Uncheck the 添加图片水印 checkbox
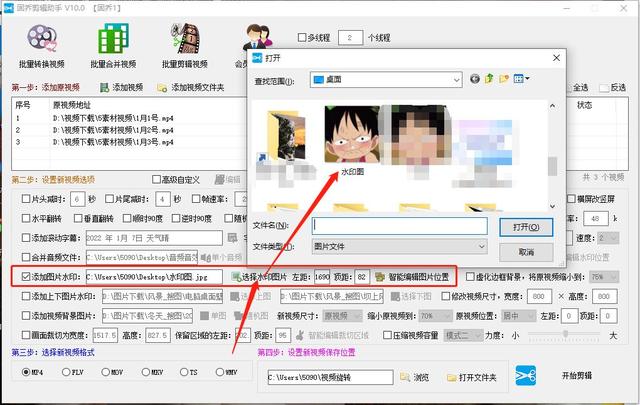This screenshot has width=640, height=405. tap(26, 277)
